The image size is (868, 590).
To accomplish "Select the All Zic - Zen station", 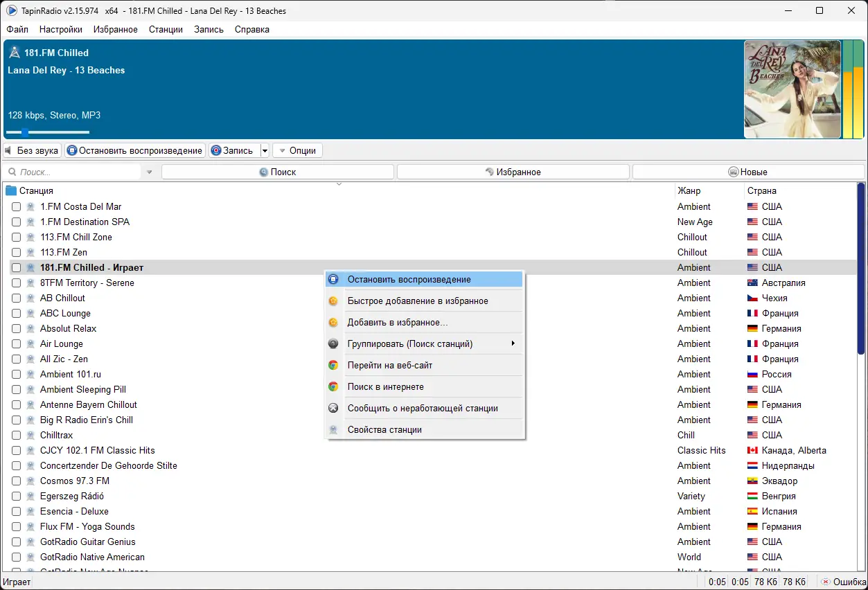I will pos(64,359).
